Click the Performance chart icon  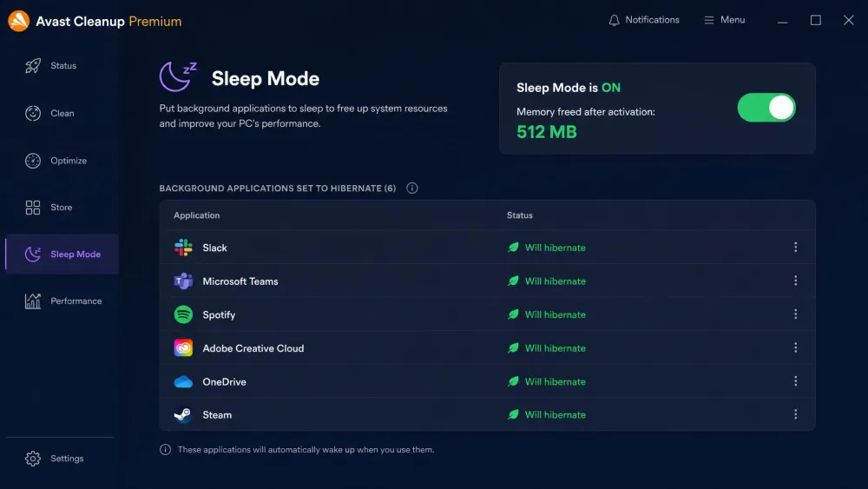click(x=33, y=301)
